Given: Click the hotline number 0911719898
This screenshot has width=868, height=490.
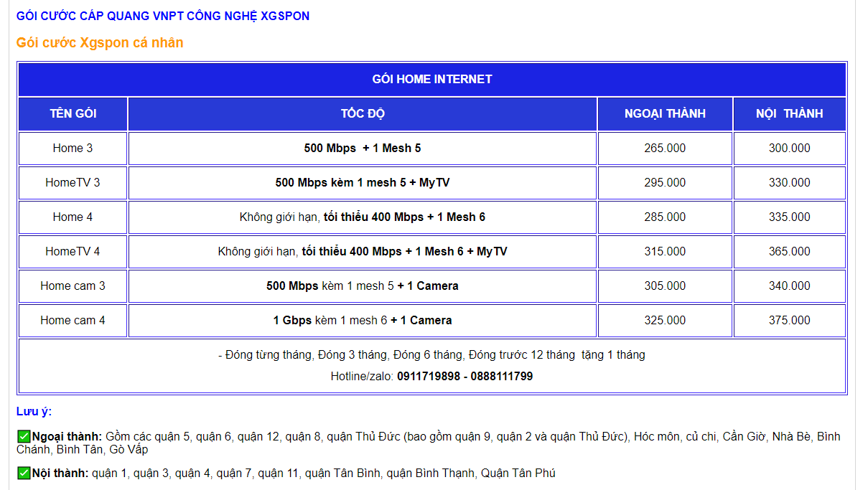Looking at the screenshot, I should pos(429,376).
